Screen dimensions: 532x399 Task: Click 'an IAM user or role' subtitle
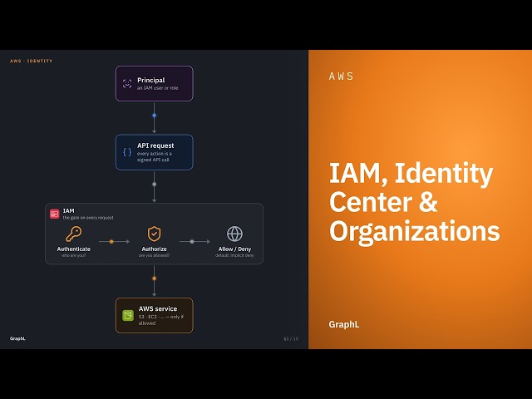click(x=158, y=88)
